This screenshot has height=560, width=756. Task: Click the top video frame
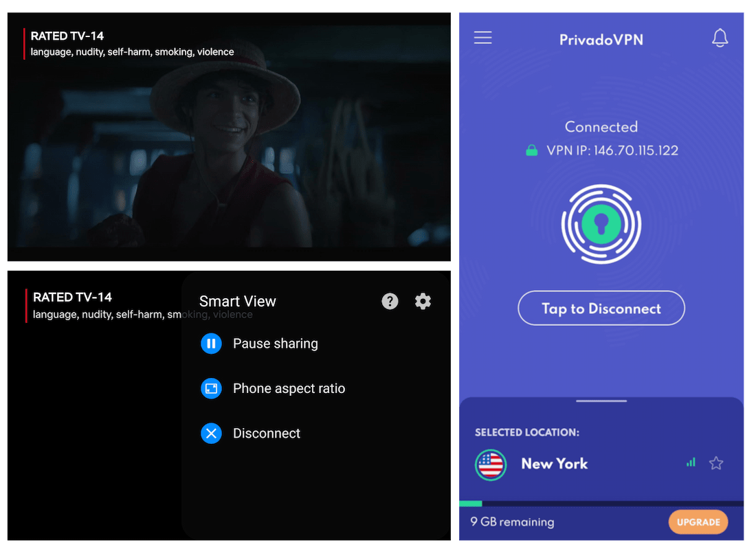[x=229, y=137]
